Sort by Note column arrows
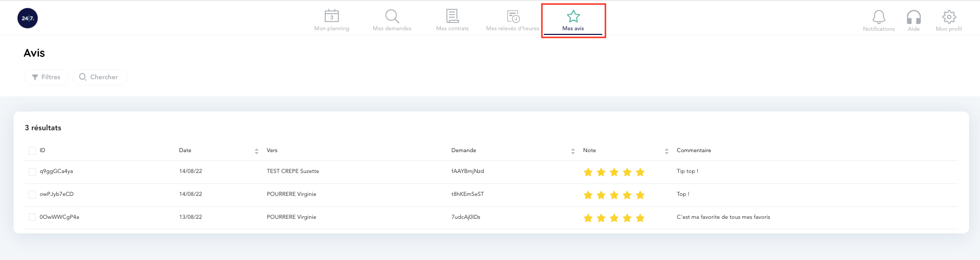 tap(667, 151)
